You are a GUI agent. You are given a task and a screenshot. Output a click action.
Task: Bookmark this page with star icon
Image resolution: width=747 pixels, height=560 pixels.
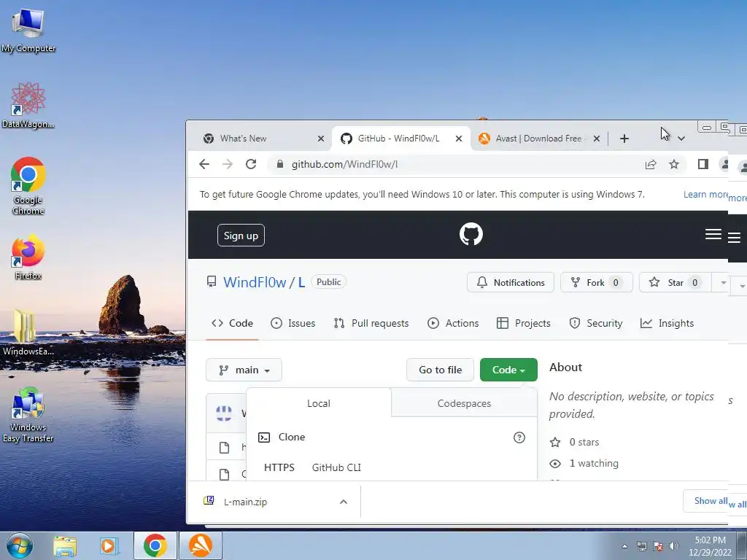[x=673, y=164]
